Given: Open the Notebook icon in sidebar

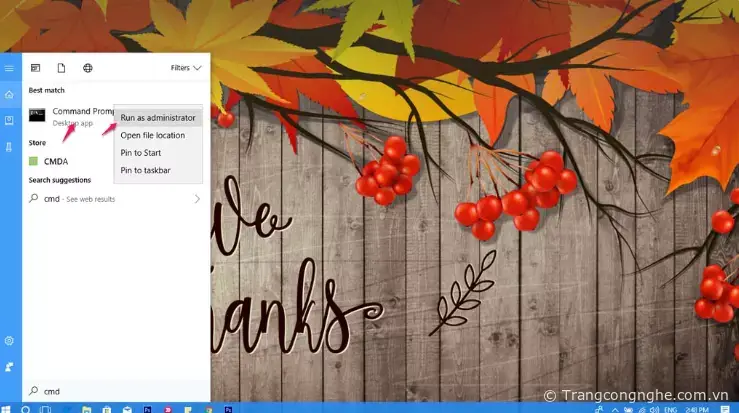Looking at the screenshot, I should click(9, 120).
